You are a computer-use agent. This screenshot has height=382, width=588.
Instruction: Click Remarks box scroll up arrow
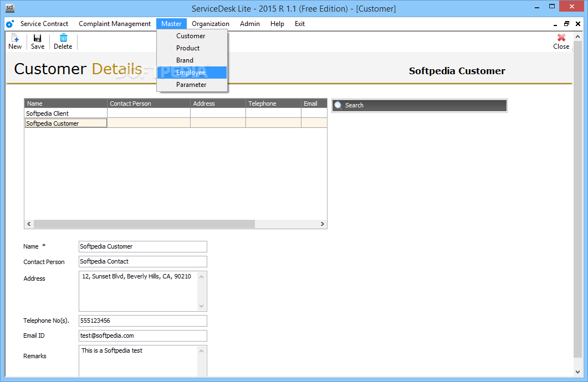coord(202,351)
